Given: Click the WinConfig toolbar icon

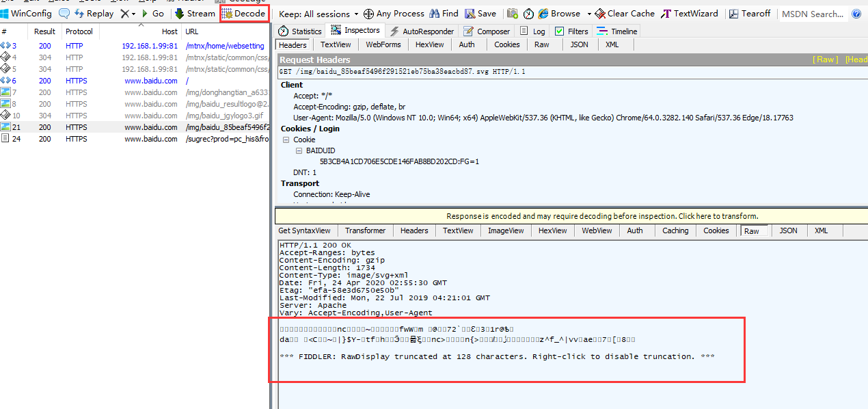Looking at the screenshot, I should (5, 14).
